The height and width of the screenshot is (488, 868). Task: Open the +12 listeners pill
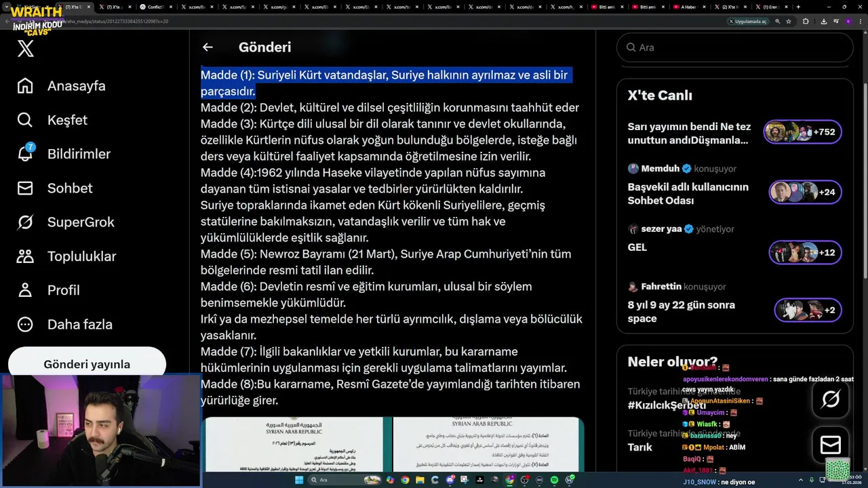coord(805,252)
